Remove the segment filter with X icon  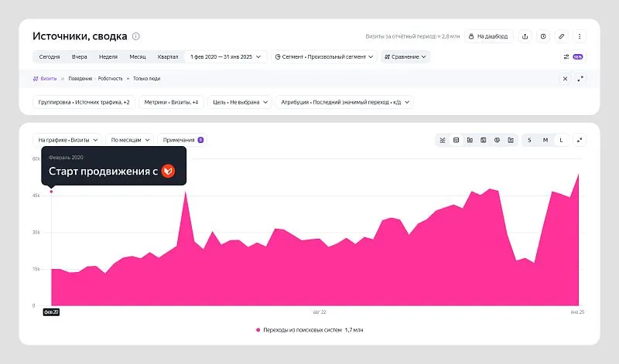(x=565, y=79)
